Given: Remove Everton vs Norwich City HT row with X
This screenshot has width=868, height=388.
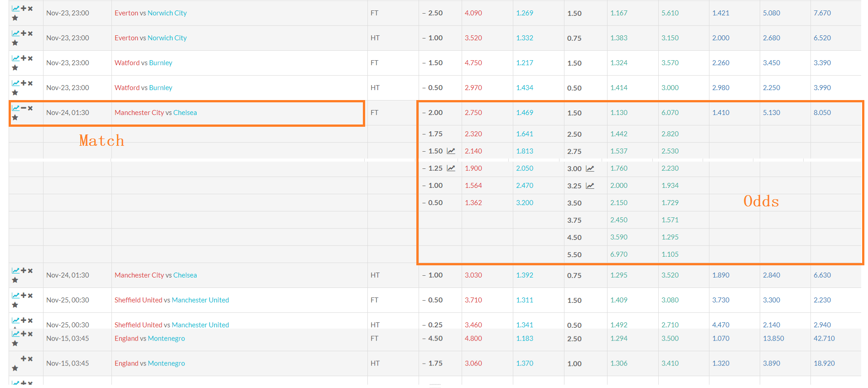Looking at the screenshot, I should point(30,34).
